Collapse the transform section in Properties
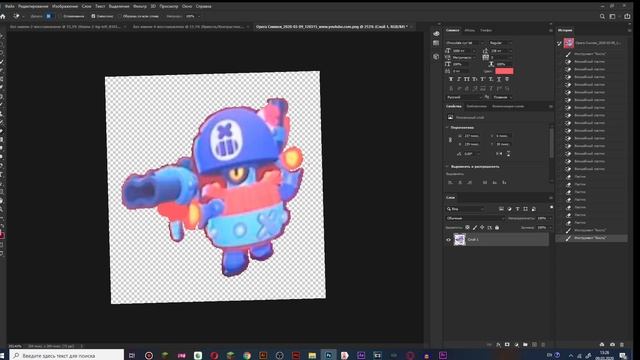The width and height of the screenshot is (640, 360). click(447, 127)
